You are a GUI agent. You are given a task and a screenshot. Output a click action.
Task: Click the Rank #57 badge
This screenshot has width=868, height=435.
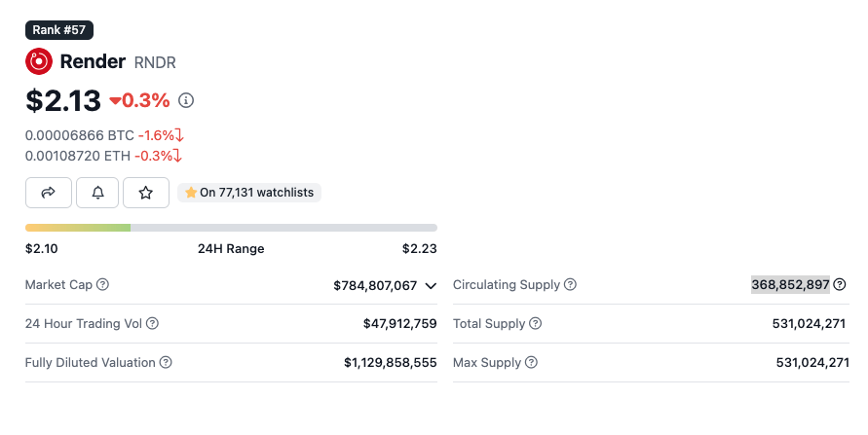point(59,30)
